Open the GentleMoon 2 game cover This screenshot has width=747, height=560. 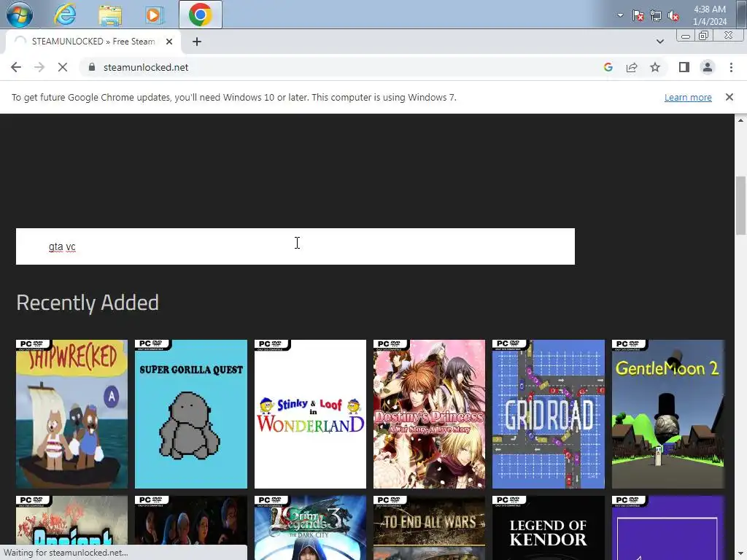click(668, 414)
